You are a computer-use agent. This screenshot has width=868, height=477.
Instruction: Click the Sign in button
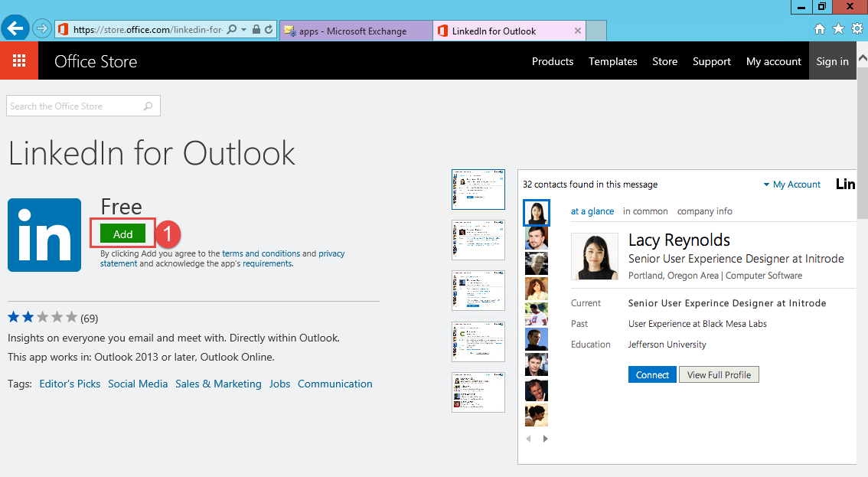pos(833,61)
